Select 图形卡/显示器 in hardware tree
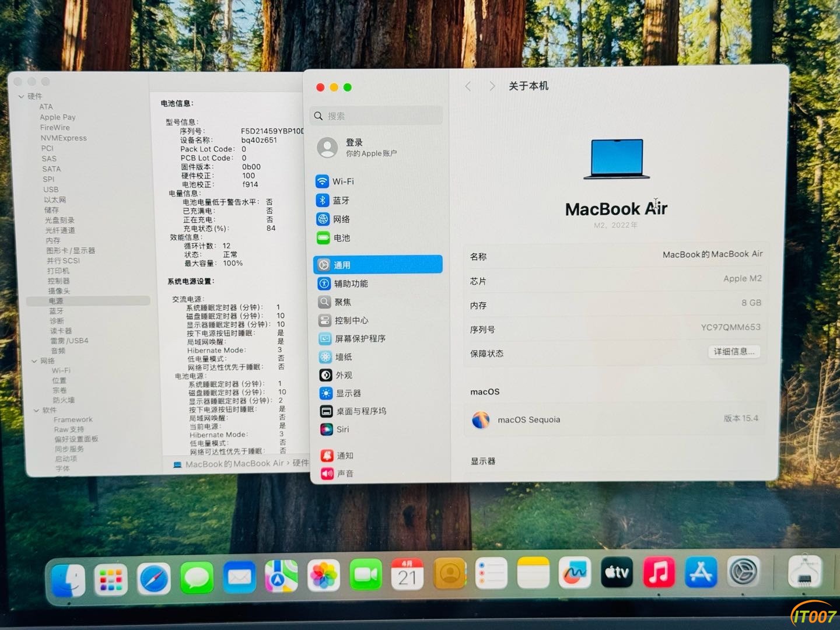The image size is (840, 630). tap(71, 250)
